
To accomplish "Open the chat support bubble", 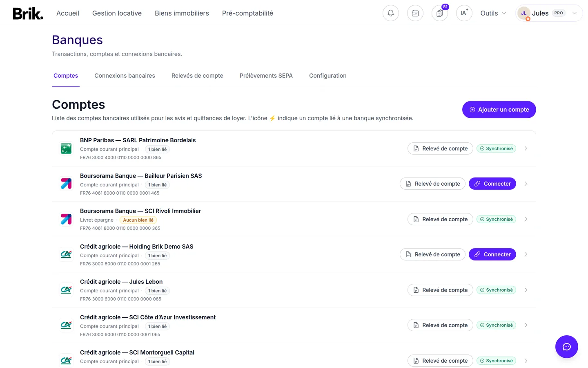I will coord(567,347).
